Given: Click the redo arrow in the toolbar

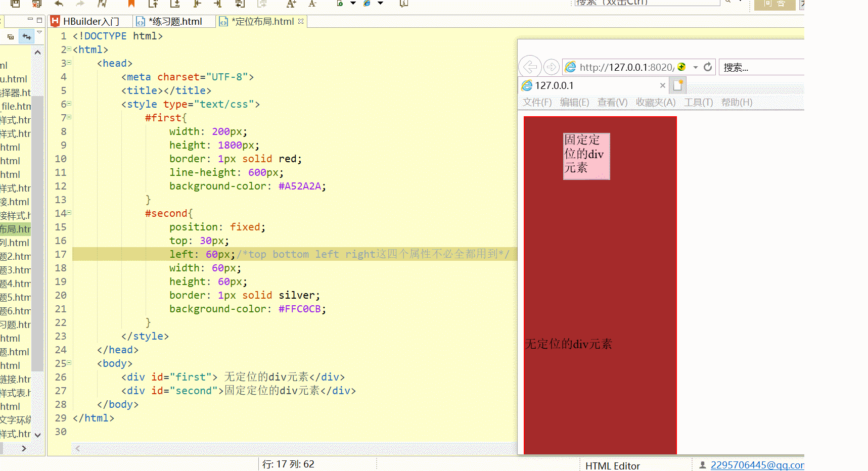Looking at the screenshot, I should point(80,3).
